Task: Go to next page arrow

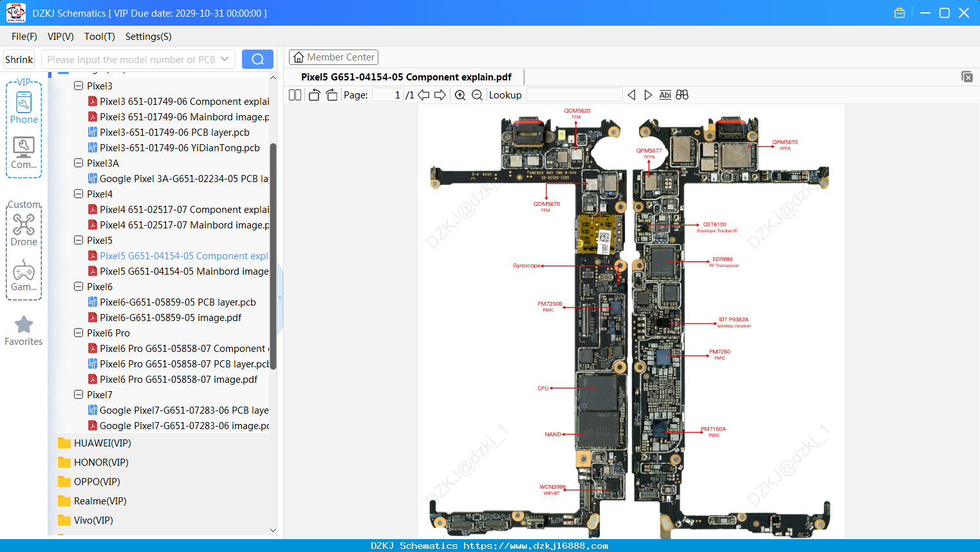Action: click(440, 95)
